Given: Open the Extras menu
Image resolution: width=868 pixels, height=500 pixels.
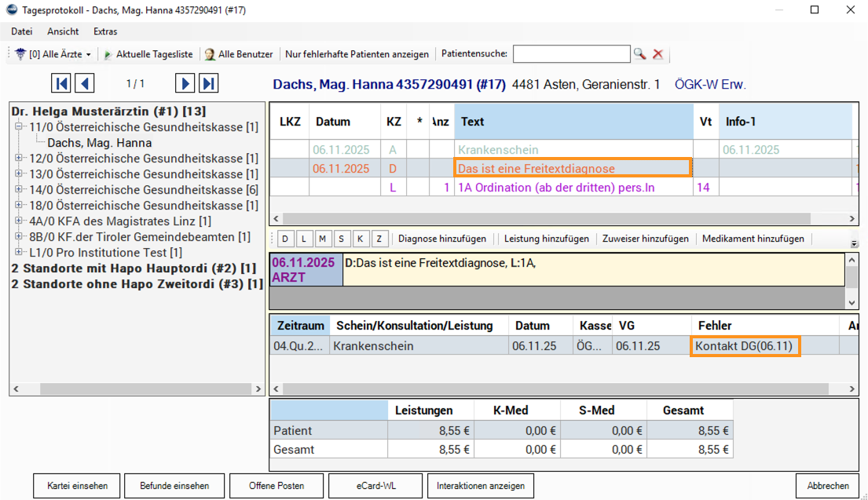Looking at the screenshot, I should tap(105, 31).
